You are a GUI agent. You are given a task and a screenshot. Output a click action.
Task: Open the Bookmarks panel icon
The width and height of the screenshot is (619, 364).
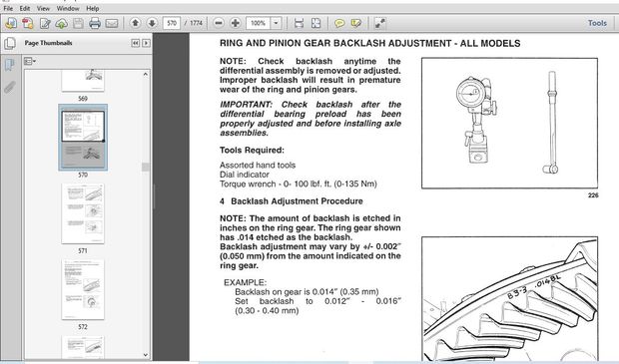tap(9, 65)
